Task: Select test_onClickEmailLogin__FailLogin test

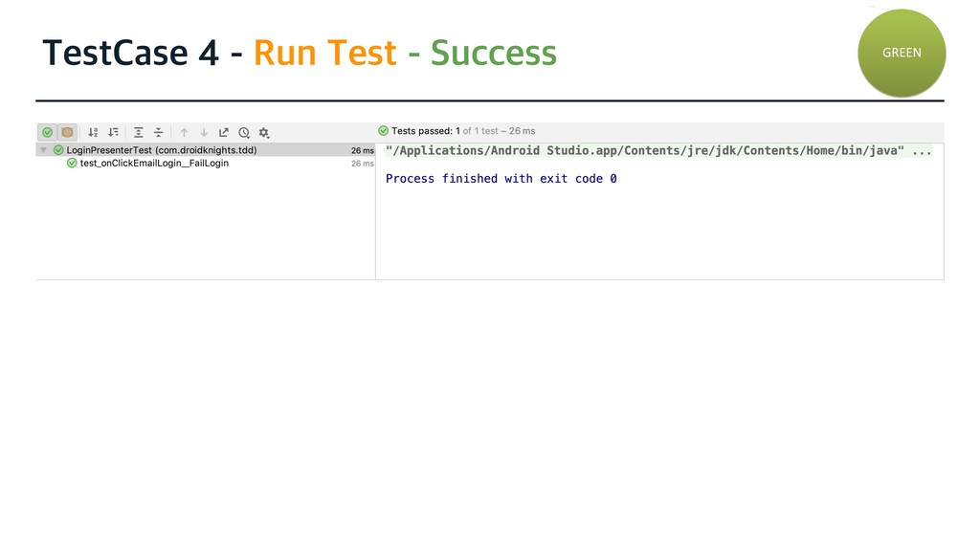Action: pos(154,164)
